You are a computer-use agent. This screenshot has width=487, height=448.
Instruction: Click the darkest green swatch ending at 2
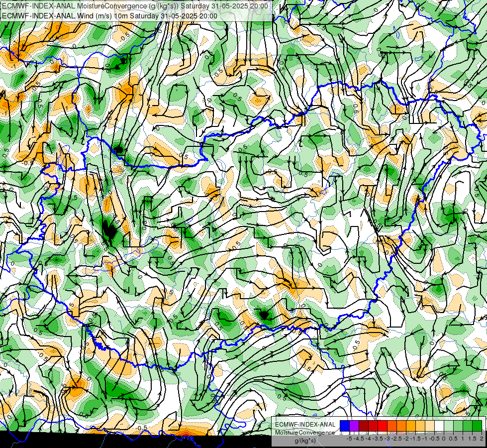[x=477, y=426]
